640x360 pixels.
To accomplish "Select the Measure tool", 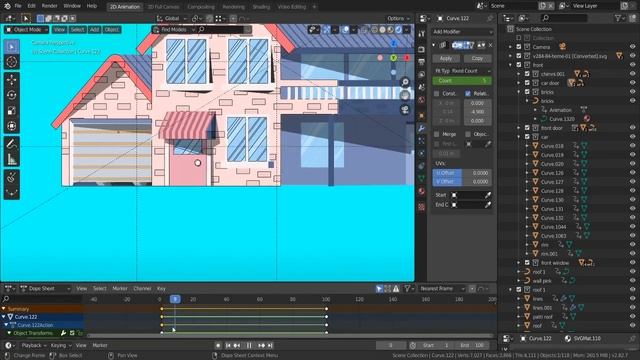I will pyautogui.click(x=11, y=160).
